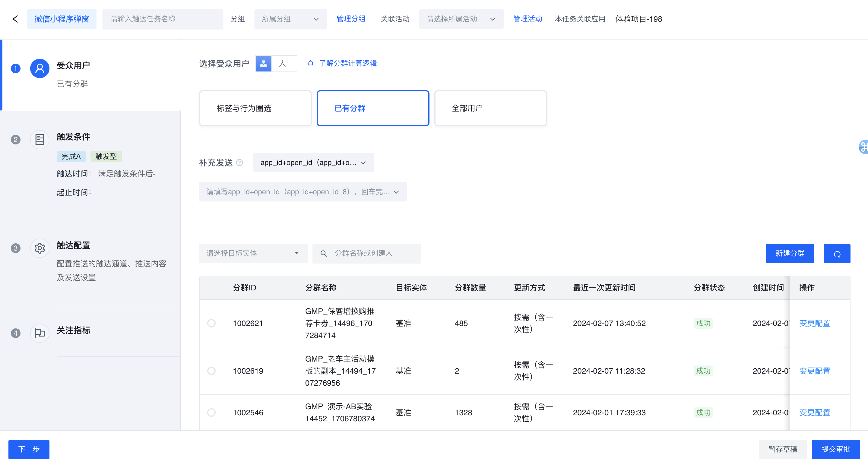Click the trigger condition document icon
The width and height of the screenshot is (868, 468).
[40, 140]
